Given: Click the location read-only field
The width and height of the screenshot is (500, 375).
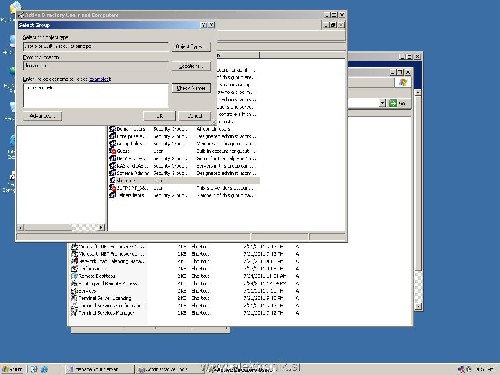Looking at the screenshot, I should [96, 66].
